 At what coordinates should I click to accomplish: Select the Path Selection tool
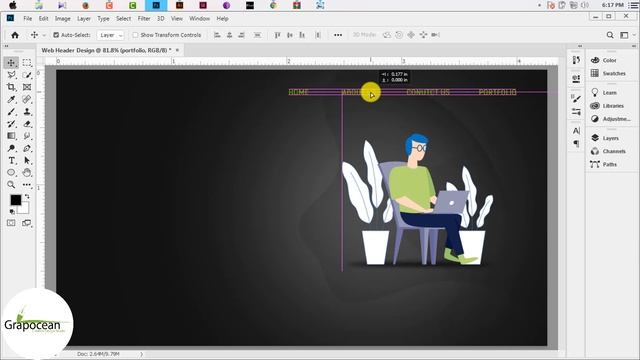tap(27, 160)
